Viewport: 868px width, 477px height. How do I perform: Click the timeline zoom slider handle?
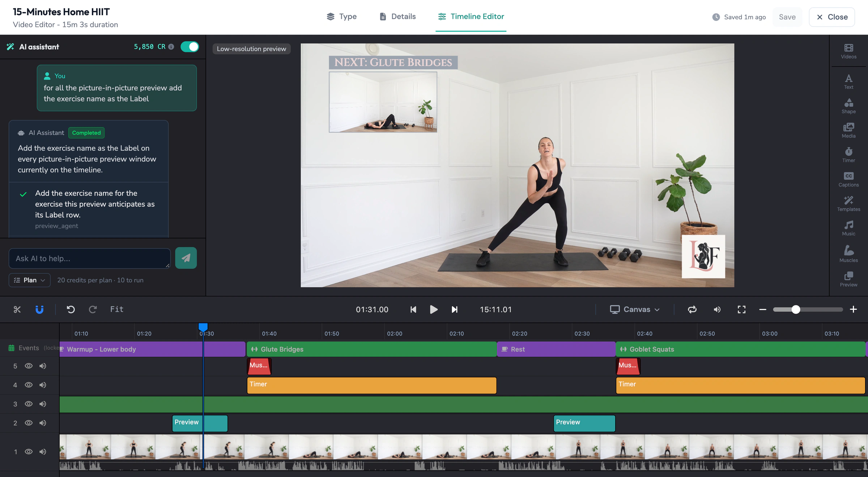[795, 309]
